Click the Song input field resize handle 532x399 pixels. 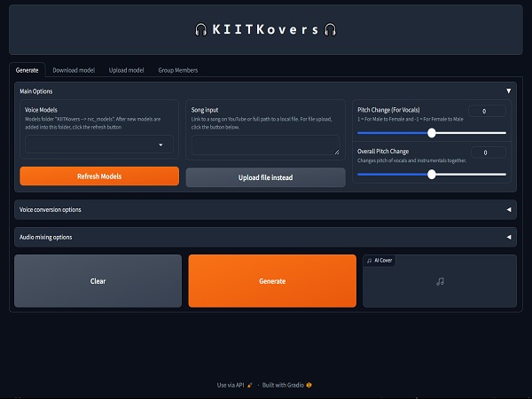point(337,152)
